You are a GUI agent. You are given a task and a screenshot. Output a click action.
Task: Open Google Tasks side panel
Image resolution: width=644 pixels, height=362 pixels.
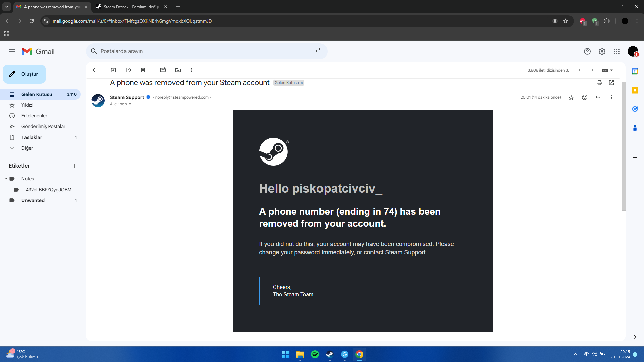click(x=635, y=109)
